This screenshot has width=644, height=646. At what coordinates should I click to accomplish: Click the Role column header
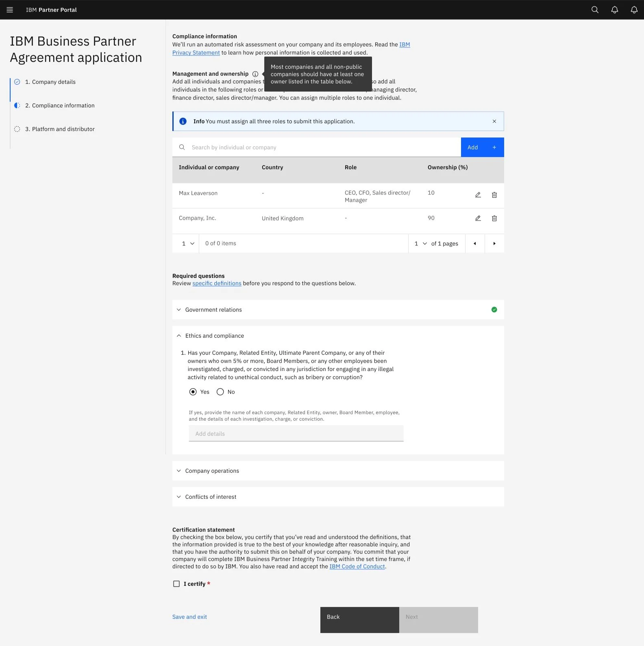(x=350, y=167)
